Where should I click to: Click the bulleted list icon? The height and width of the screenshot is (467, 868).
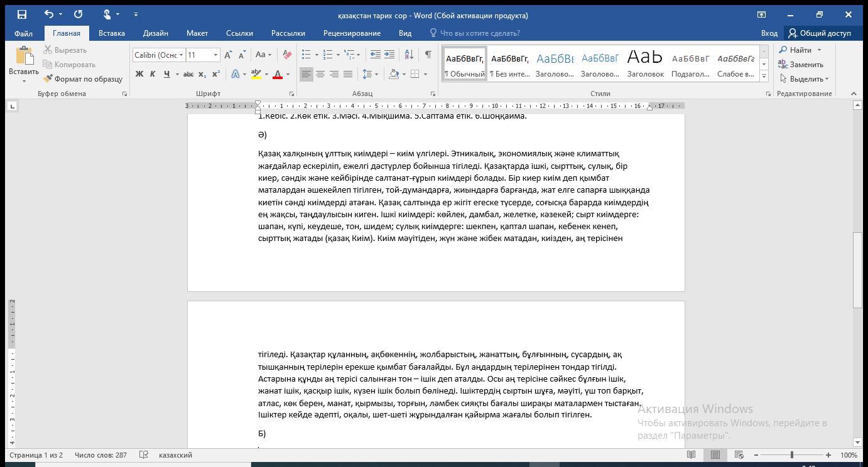click(306, 55)
